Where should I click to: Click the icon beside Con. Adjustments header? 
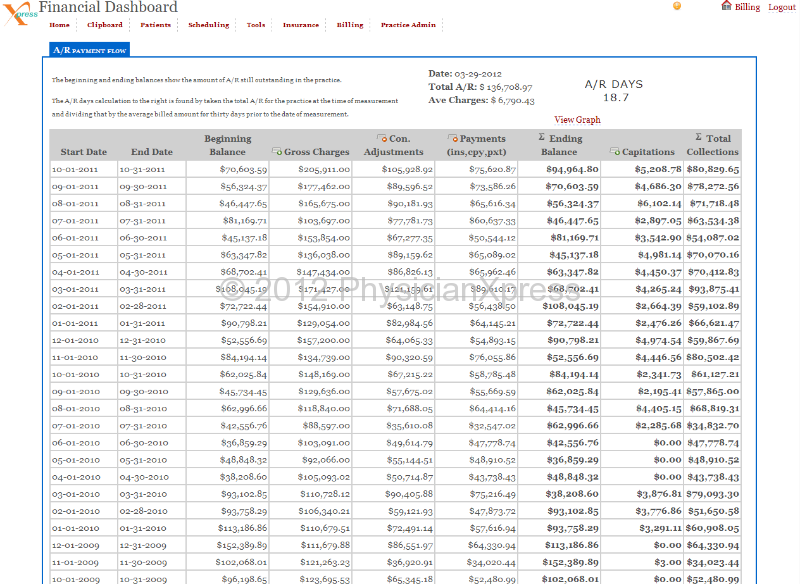381,138
